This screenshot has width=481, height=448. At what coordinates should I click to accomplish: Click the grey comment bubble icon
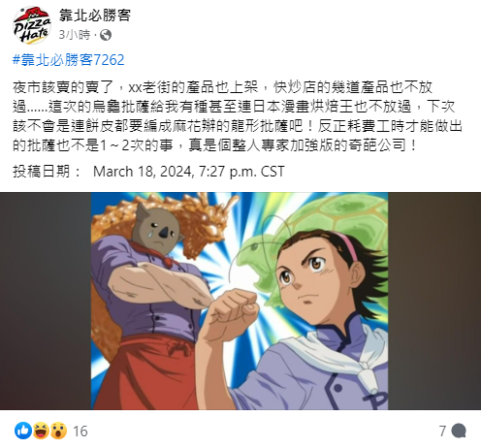459,431
